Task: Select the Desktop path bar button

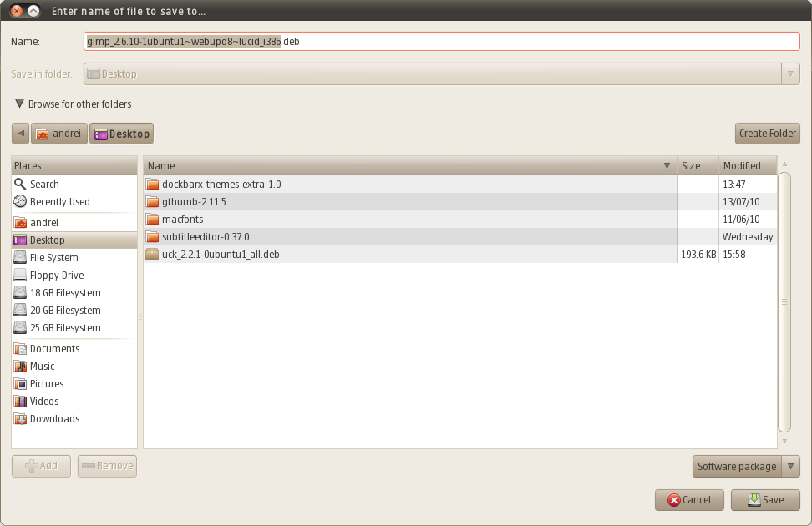Action: pyautogui.click(x=121, y=134)
